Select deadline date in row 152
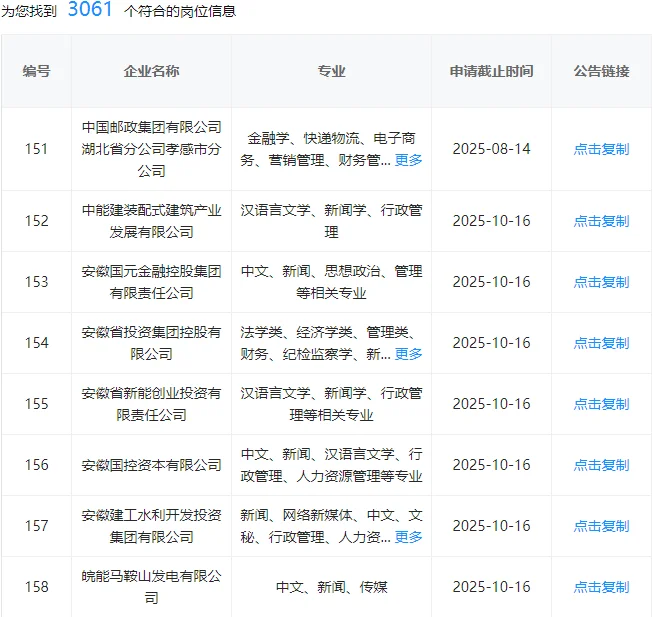Viewport: 652px width, 617px height. (491, 221)
